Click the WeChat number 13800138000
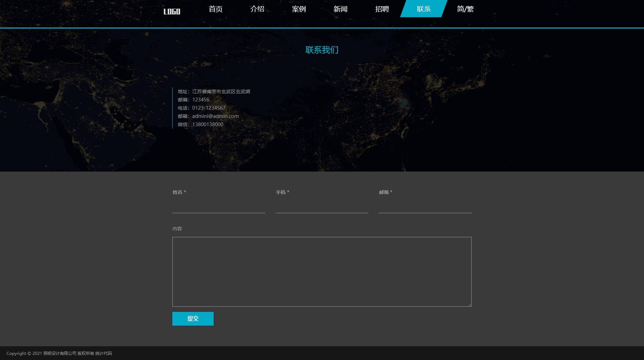This screenshot has height=360, width=644. (208, 124)
